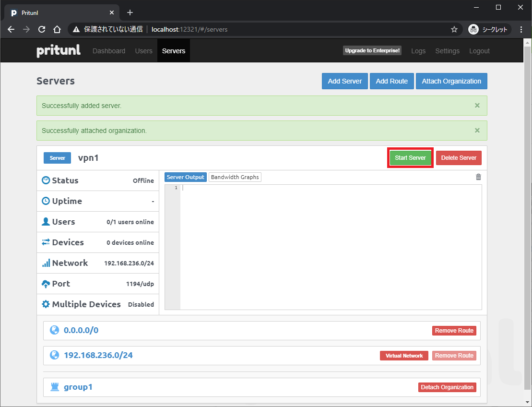Viewport: 532px width, 407px height.
Task: Click the Add Server button
Action: 345,81
